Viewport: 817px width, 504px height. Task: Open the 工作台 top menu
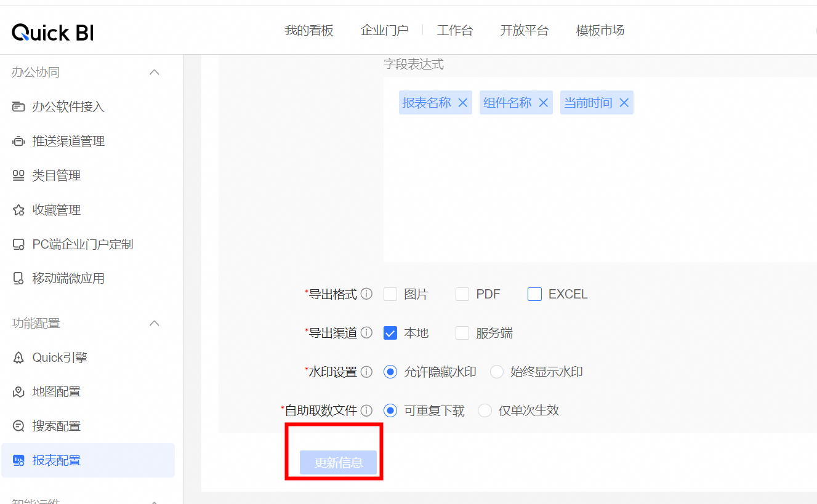point(455,31)
